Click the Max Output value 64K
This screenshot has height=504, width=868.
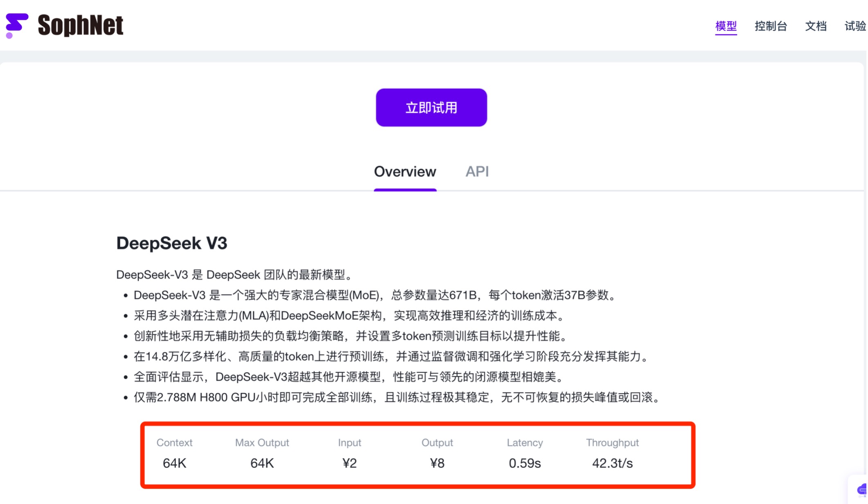(x=262, y=463)
